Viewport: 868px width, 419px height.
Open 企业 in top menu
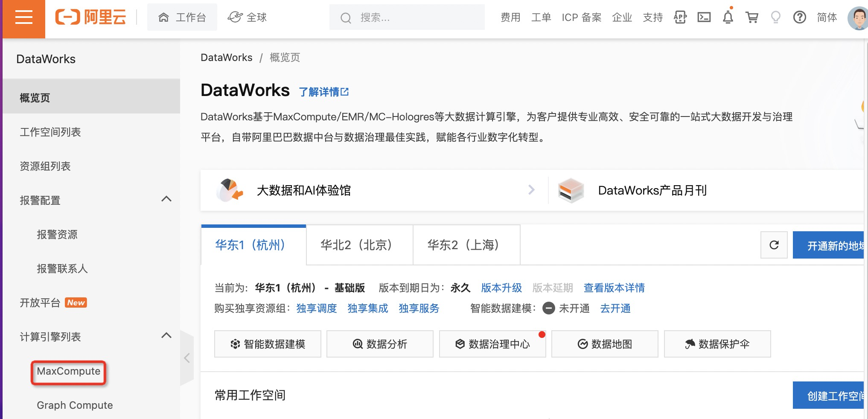[622, 17]
